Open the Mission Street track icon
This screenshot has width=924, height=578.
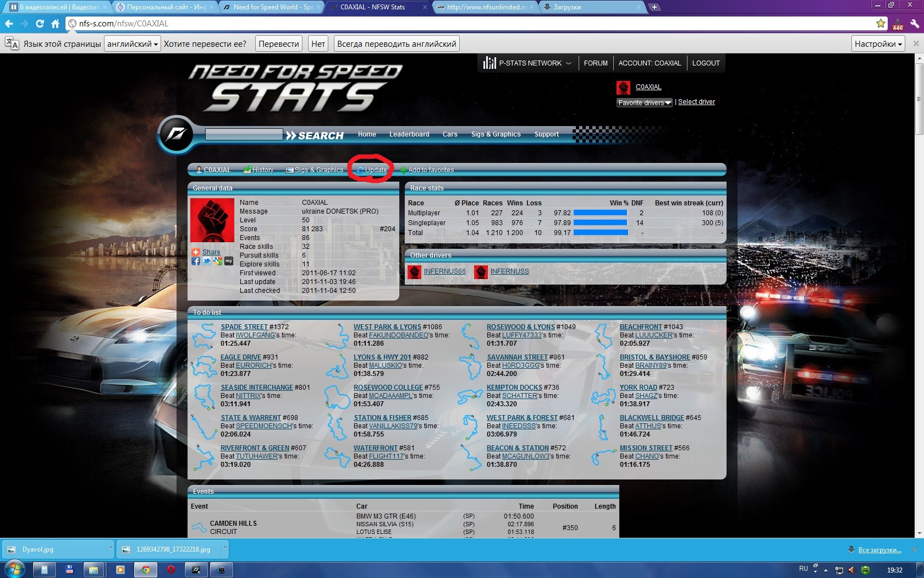pyautogui.click(x=604, y=456)
